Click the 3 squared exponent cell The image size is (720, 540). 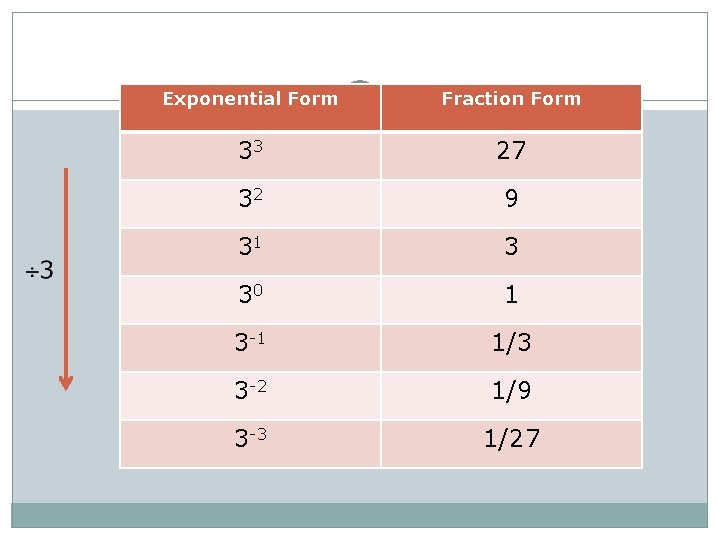(250, 204)
